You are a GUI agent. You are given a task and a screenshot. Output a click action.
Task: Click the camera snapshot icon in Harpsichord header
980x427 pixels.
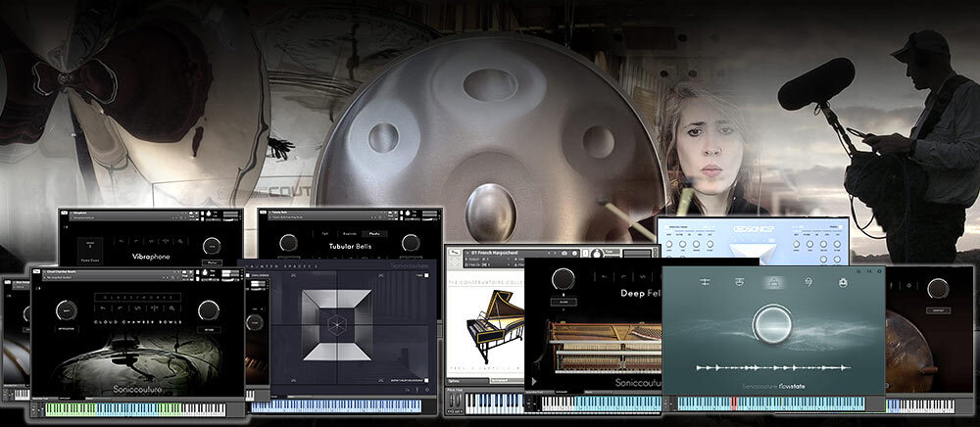[564, 254]
